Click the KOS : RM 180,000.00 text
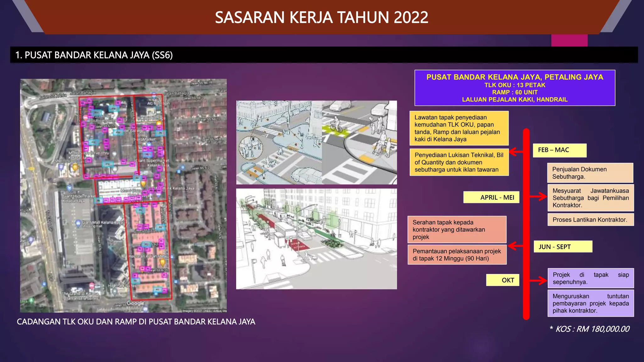Viewport: 644px width, 362px height. pyautogui.click(x=589, y=329)
